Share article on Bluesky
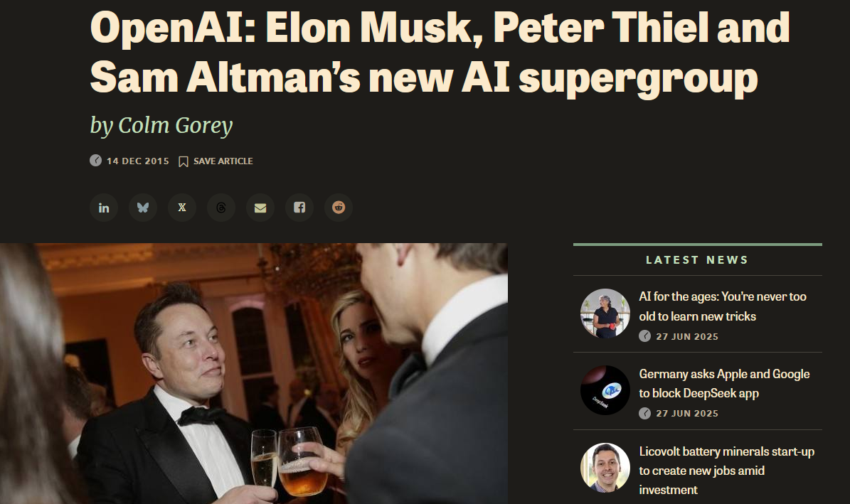This screenshot has height=504, width=850. point(143,208)
